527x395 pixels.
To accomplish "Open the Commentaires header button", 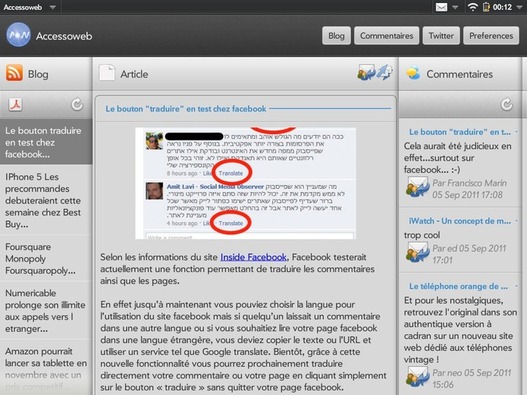I will point(387,36).
